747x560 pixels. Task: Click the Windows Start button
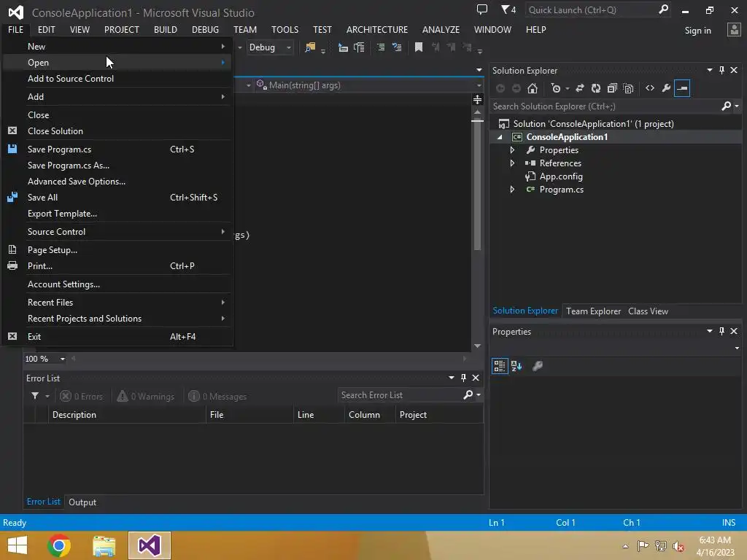18,545
